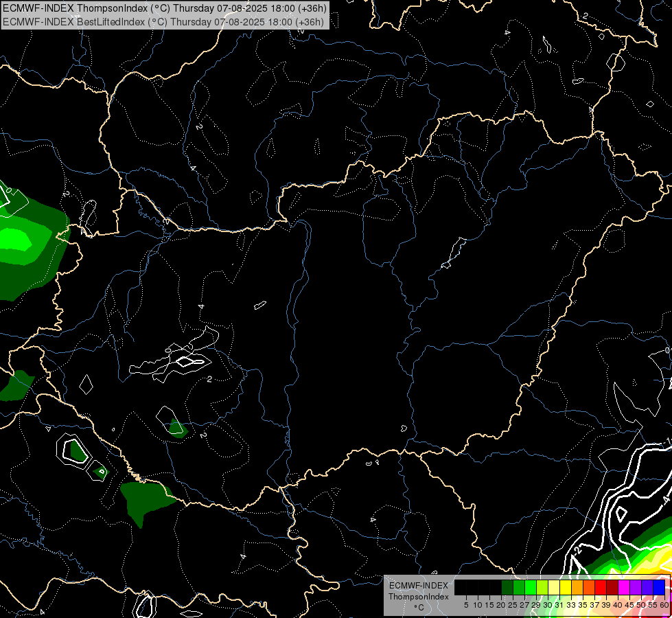Select the orange-red 35–37 legend swatch
Viewport: 672px width, 618px height.
coord(589,588)
